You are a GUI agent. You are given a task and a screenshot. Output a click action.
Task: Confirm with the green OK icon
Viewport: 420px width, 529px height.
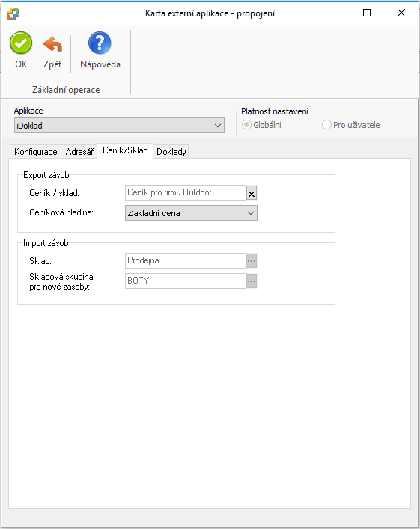pos(21,43)
